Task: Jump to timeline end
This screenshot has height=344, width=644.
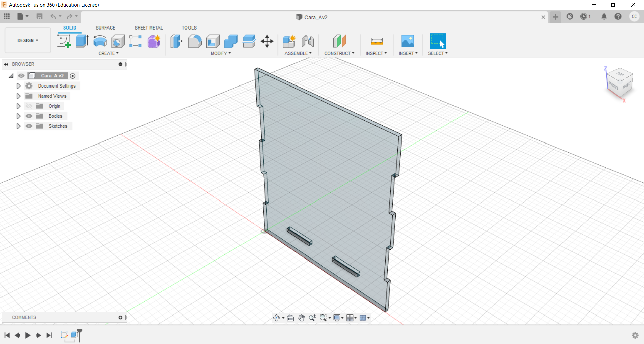Action: click(49, 335)
